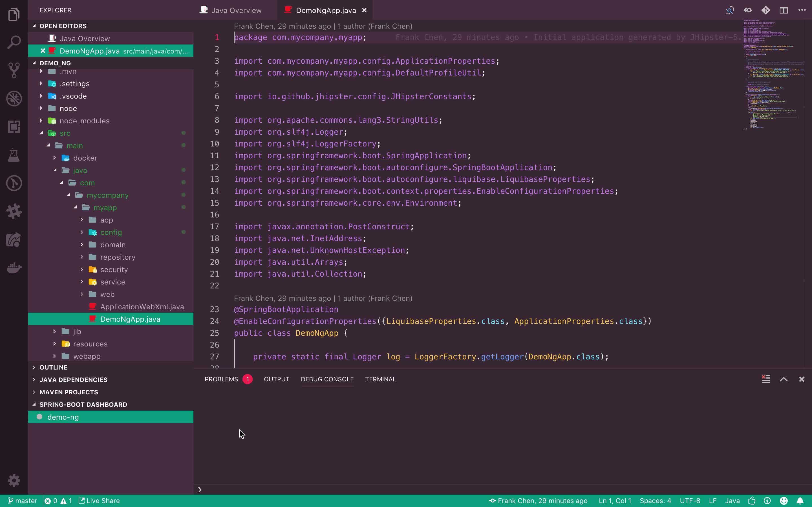Screen dimensions: 812x507
Task: Toggle the demo-ng app status dot
Action: click(39, 417)
